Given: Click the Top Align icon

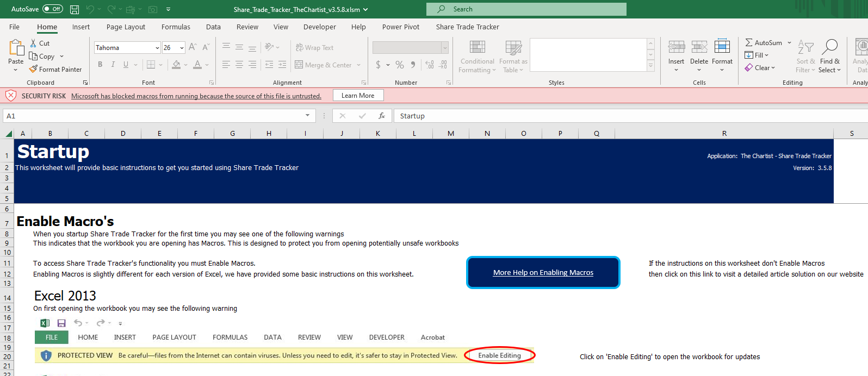Looking at the screenshot, I should (226, 47).
